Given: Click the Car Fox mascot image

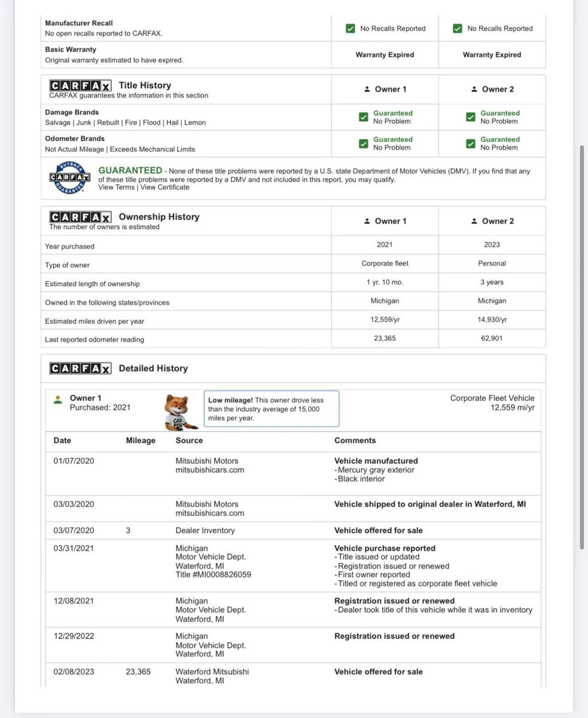Looking at the screenshot, I should 179,412.
